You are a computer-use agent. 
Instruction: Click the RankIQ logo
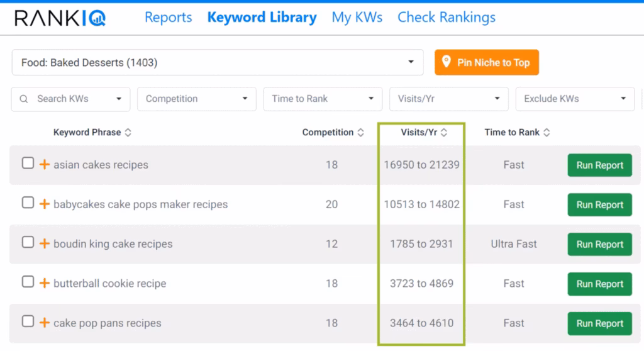[x=60, y=18]
